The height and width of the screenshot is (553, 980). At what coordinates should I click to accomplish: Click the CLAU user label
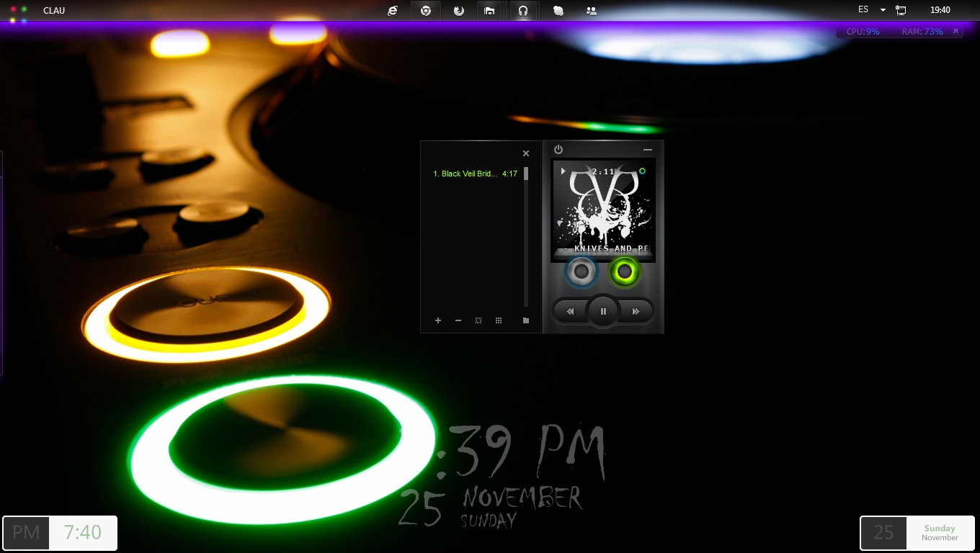pos(54,11)
